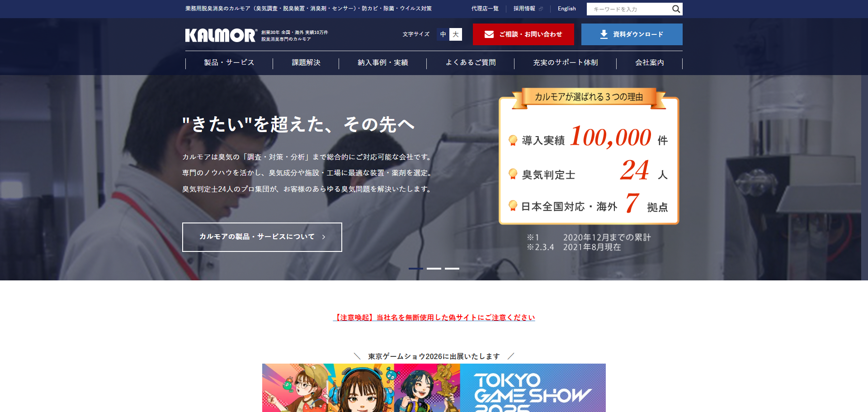Open 充実のサポート体制 menu
The image size is (868, 412).
pos(566,62)
